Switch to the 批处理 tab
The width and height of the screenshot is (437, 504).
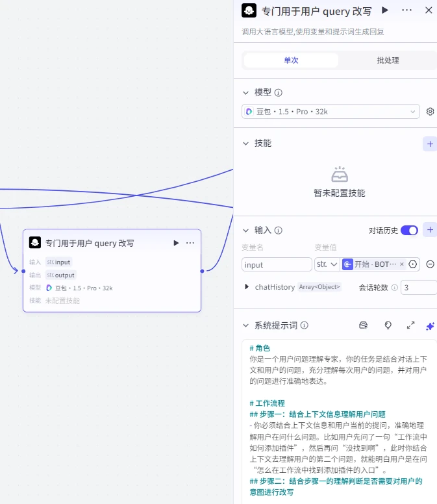388,60
